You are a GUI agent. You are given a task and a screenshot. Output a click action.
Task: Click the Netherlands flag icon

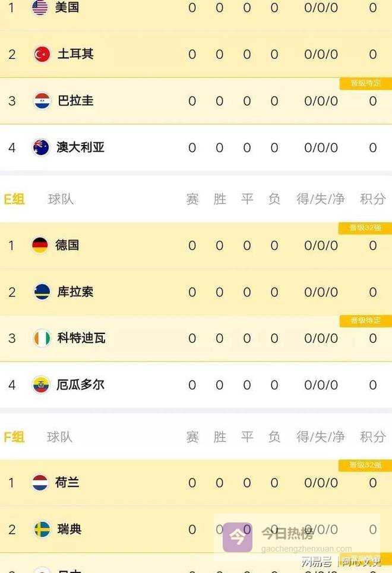click(40, 482)
